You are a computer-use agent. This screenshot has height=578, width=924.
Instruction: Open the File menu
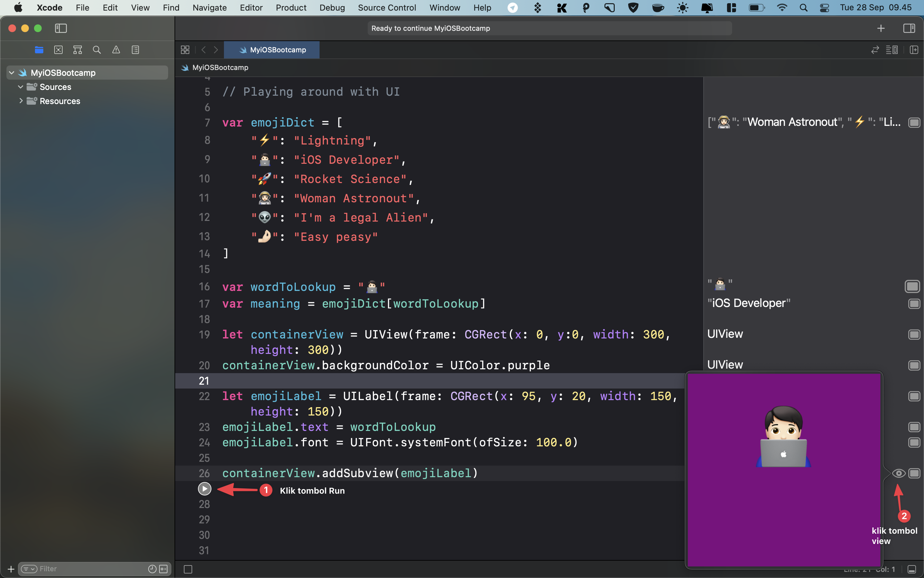82,8
